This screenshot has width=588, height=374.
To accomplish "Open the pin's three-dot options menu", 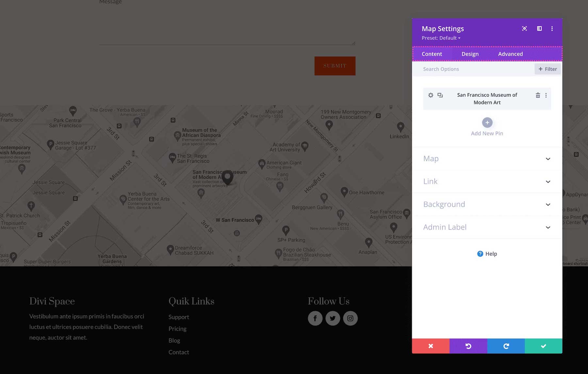I will (x=546, y=95).
